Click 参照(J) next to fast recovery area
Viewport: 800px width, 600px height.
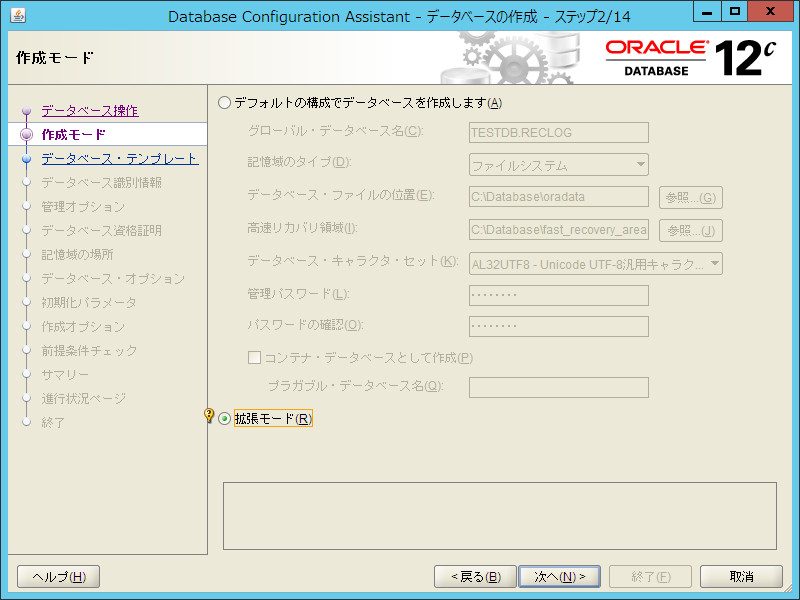pyautogui.click(x=690, y=230)
